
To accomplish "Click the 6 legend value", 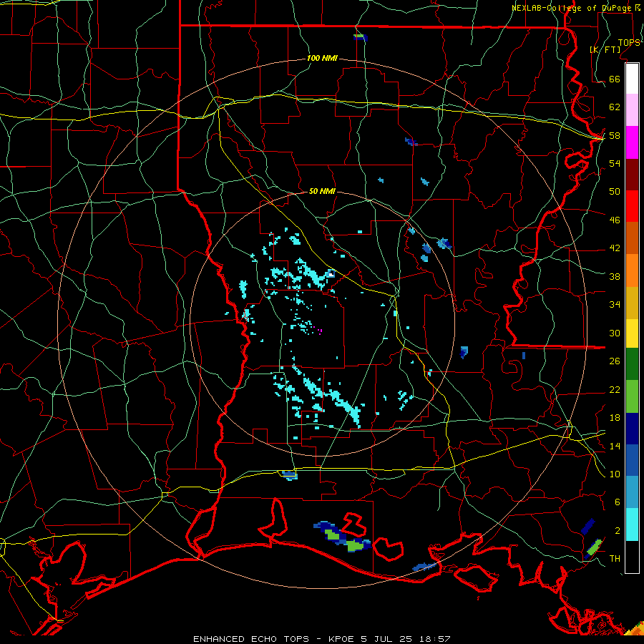I will [x=618, y=502].
